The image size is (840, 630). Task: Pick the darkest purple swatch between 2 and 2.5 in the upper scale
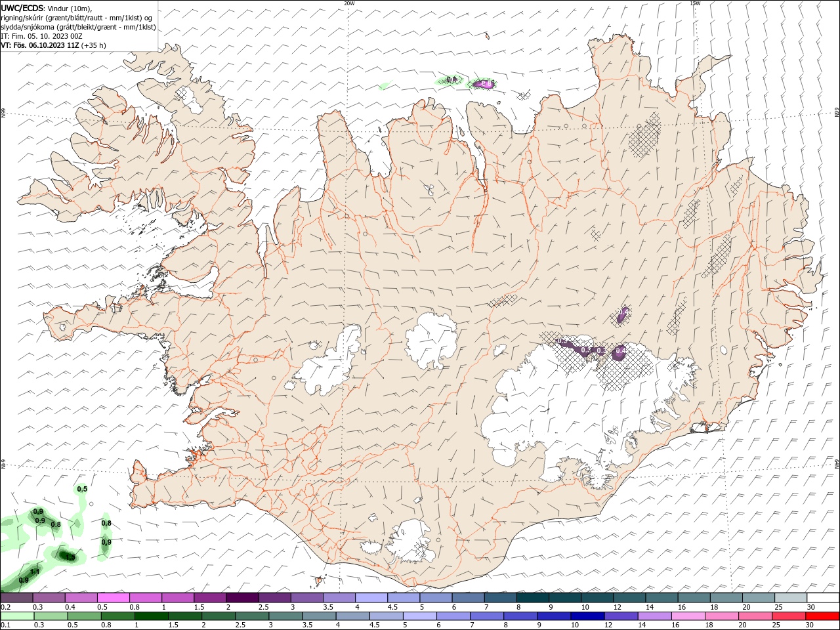242,598
